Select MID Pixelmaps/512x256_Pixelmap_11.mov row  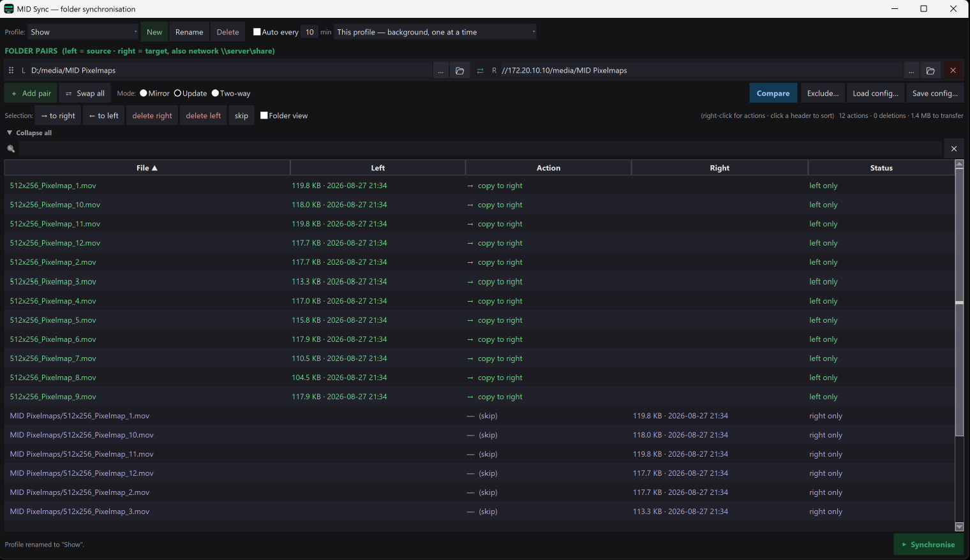tap(479, 454)
